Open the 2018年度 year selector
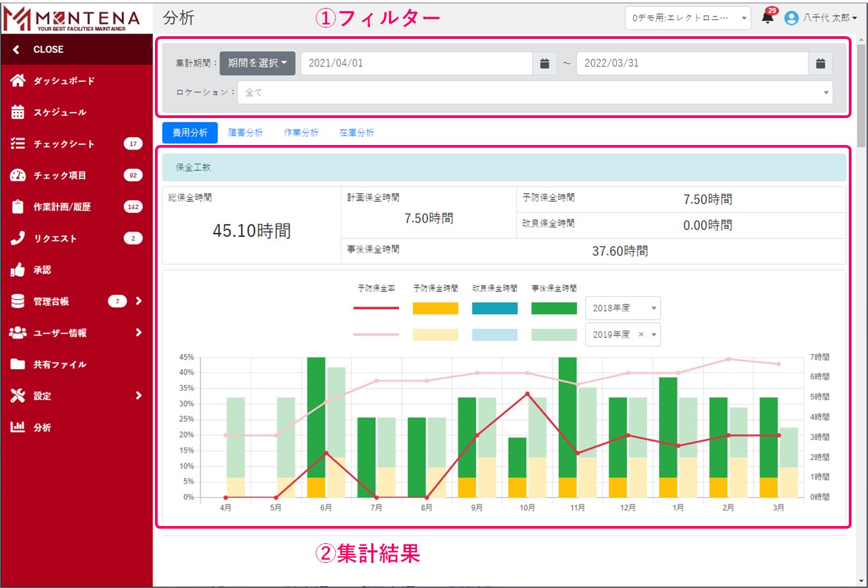868x588 pixels. (x=622, y=308)
